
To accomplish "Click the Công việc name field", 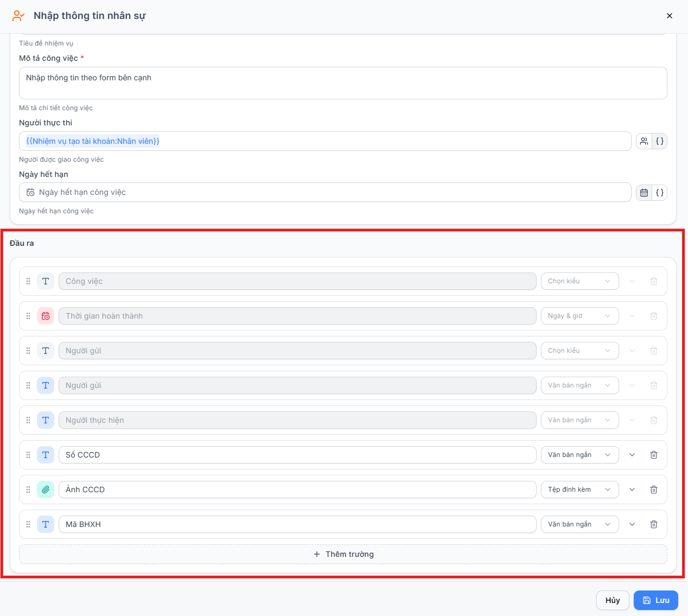I will (x=297, y=281).
